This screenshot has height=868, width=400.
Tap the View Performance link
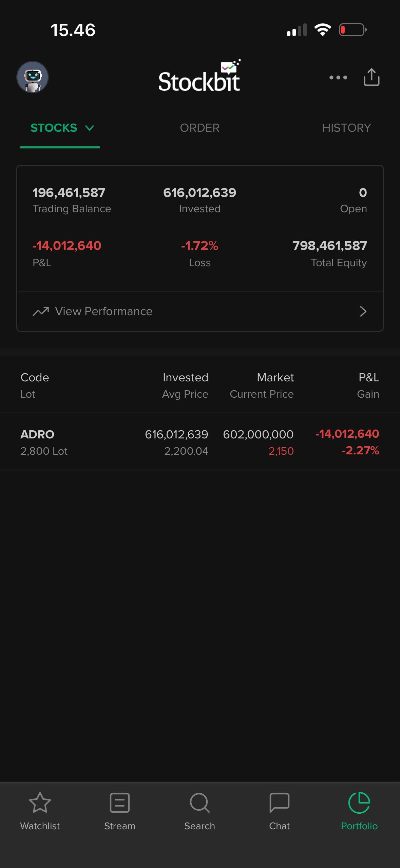coord(104,311)
